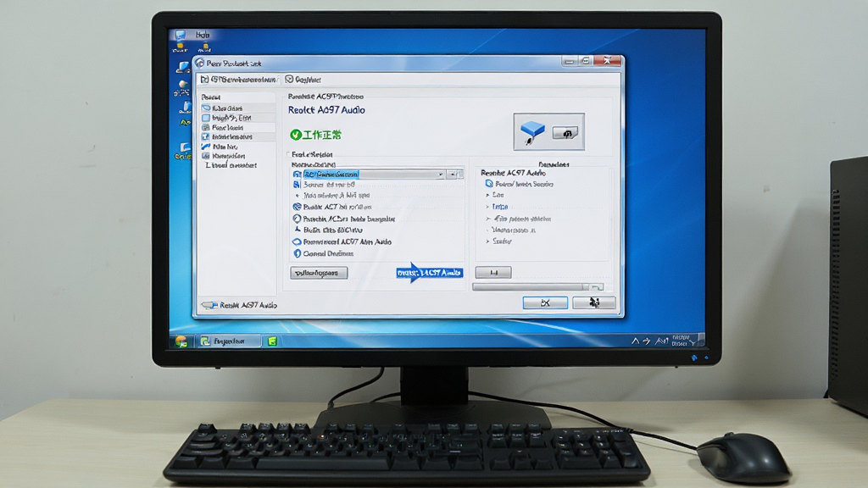868x488 pixels.
Task: Click the wide grey button below the device list
Action: [319, 273]
